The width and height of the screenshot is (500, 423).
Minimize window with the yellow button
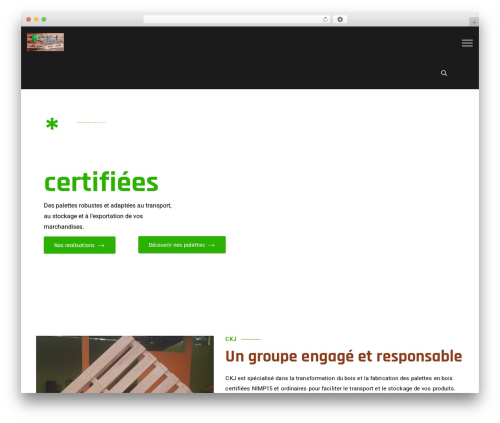36,19
